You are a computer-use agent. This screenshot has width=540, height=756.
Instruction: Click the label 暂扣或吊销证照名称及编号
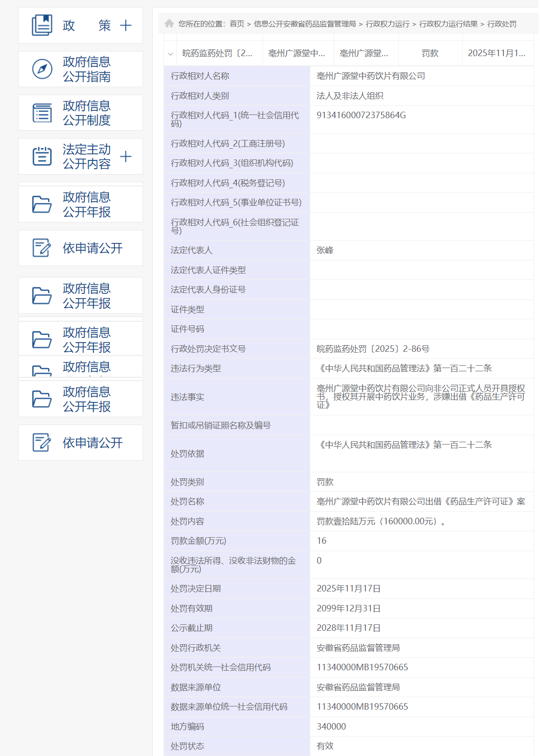click(x=221, y=426)
